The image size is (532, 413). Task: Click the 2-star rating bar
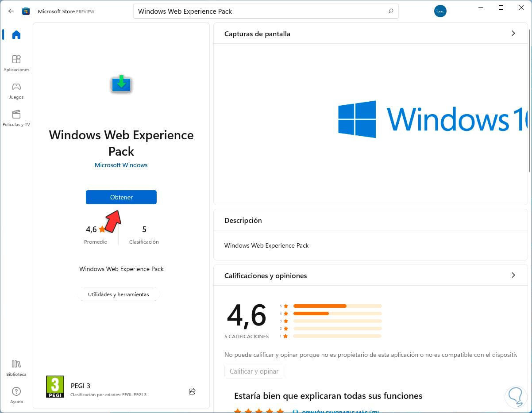337,329
